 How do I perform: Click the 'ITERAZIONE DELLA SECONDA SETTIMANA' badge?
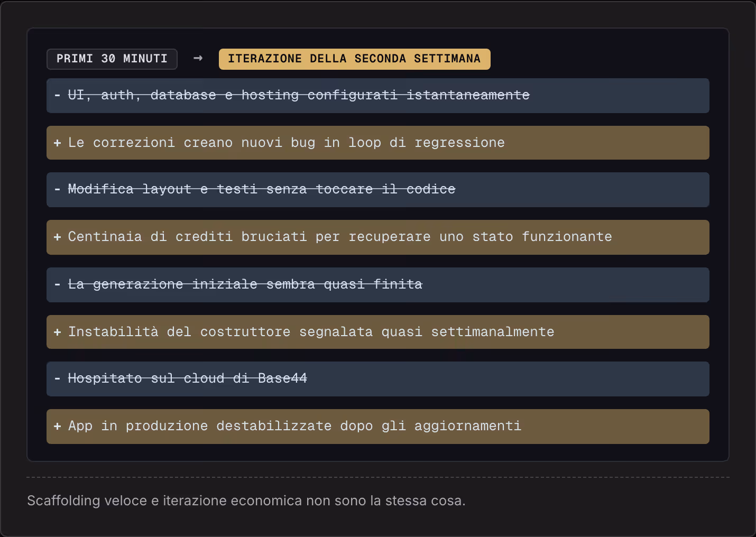point(354,59)
